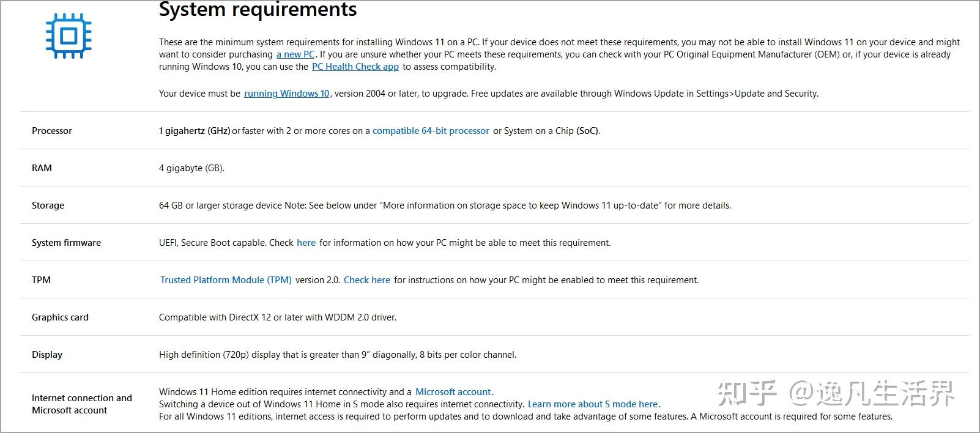Viewport: 980px width, 433px height.
Task: Click the Zhihu watermark text
Action: [x=836, y=393]
